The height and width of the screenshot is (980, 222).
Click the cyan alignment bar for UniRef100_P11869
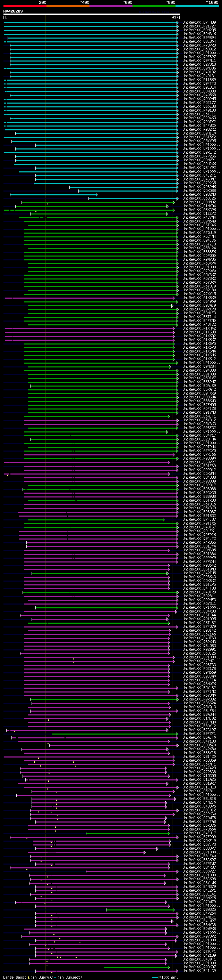91,80
